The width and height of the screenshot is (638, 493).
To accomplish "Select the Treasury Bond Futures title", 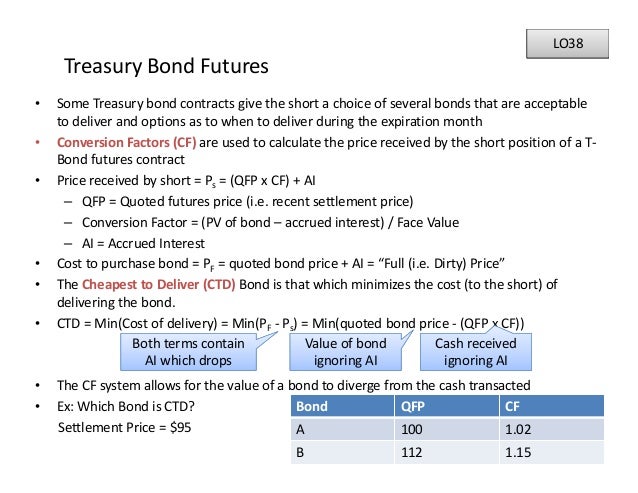I will click(x=166, y=66).
